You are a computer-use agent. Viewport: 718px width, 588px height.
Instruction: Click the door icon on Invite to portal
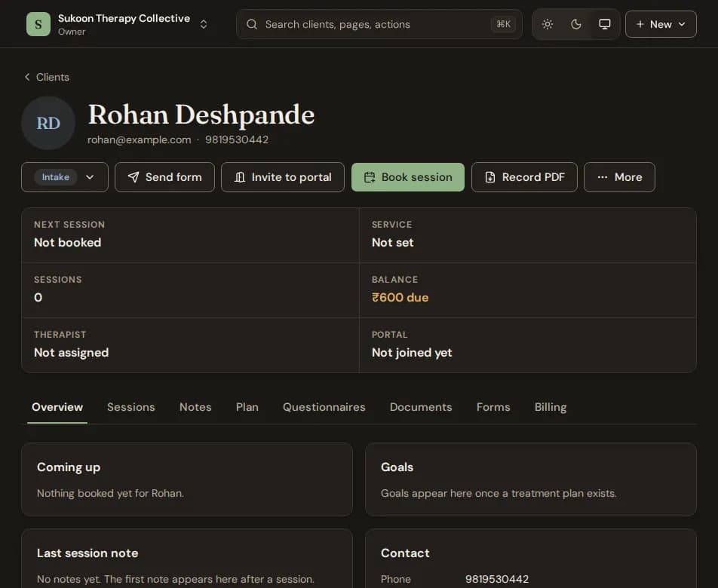[240, 177]
